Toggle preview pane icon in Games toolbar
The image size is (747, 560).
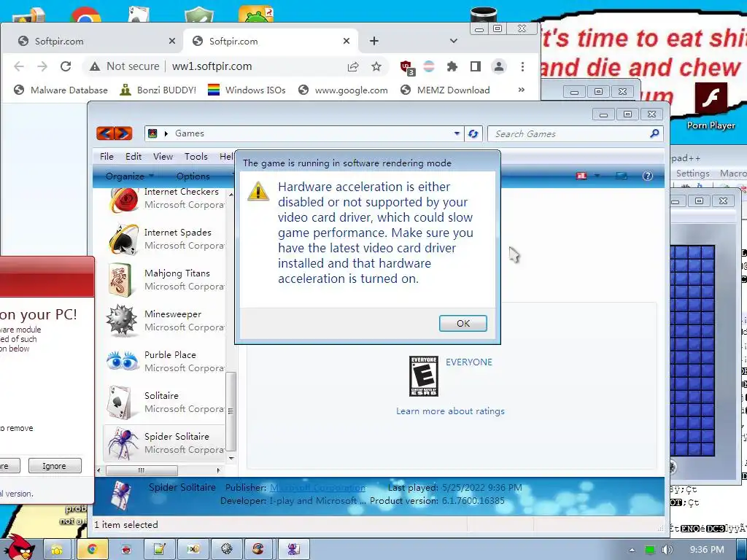[622, 176]
